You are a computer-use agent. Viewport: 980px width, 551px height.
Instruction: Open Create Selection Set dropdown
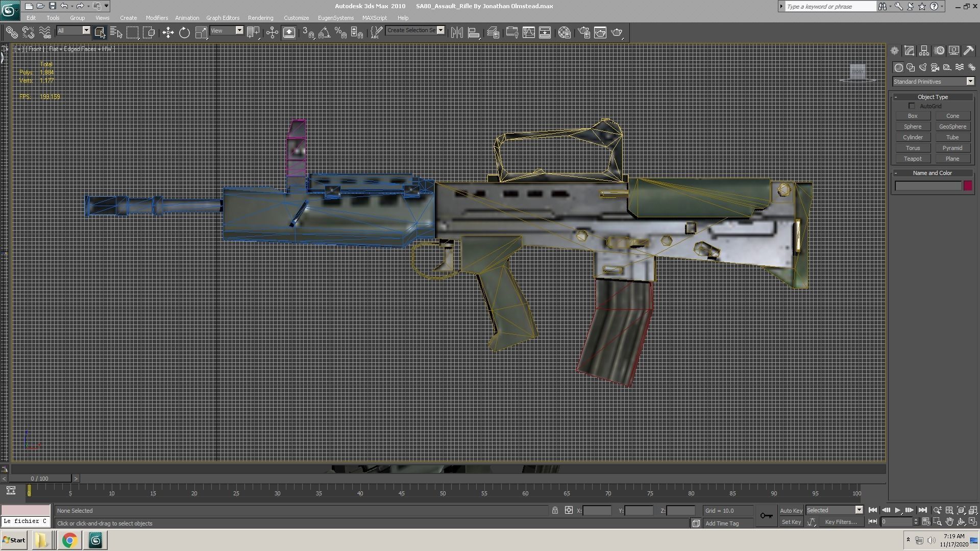pyautogui.click(x=415, y=30)
